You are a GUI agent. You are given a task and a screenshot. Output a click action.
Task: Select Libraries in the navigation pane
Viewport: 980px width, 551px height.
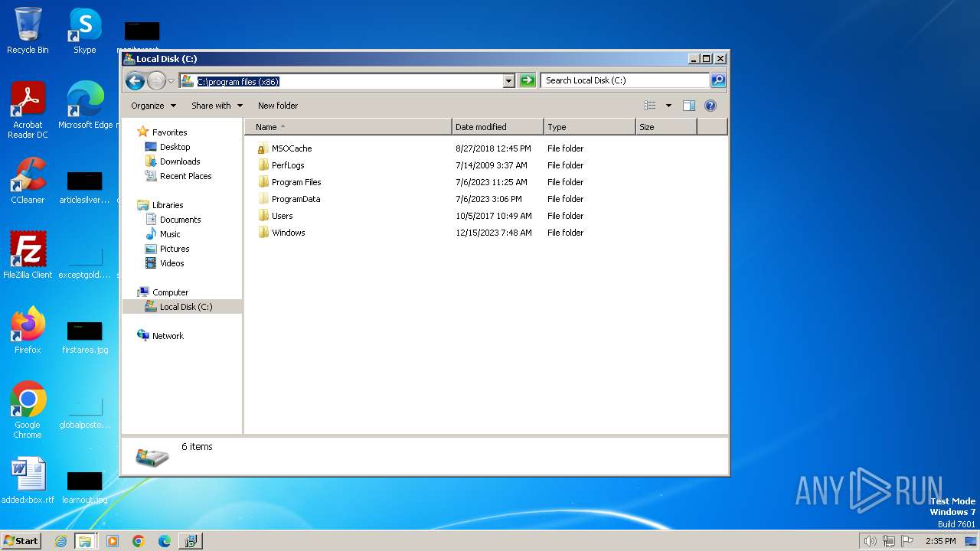pyautogui.click(x=168, y=205)
